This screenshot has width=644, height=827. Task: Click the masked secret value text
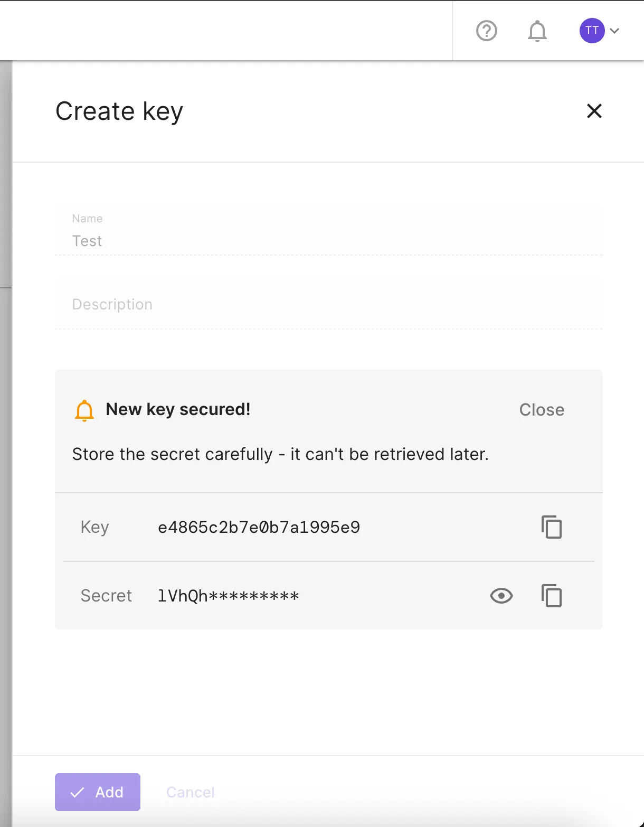(x=228, y=596)
